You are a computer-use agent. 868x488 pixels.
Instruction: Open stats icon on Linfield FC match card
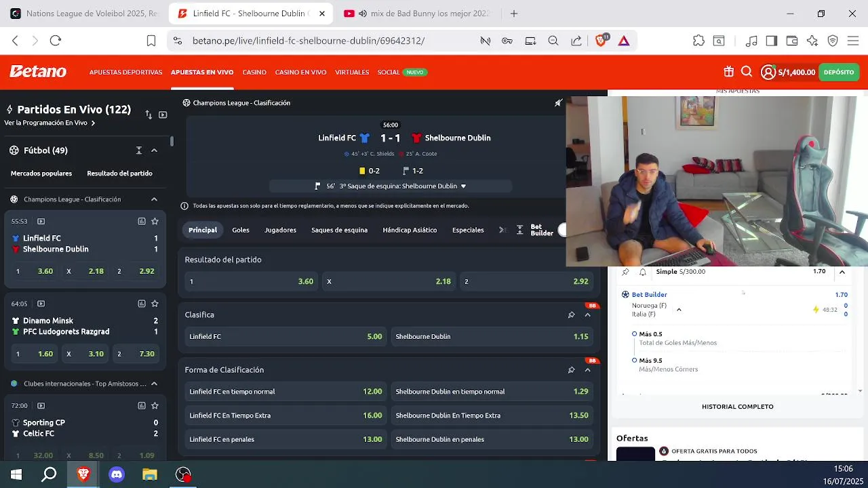coord(142,221)
